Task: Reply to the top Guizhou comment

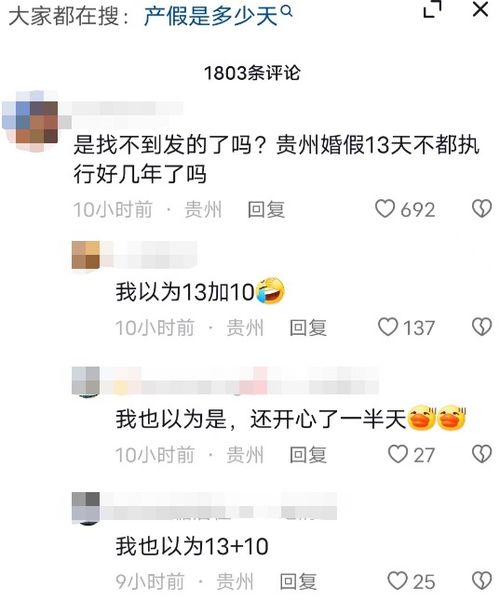Action: pos(266,210)
